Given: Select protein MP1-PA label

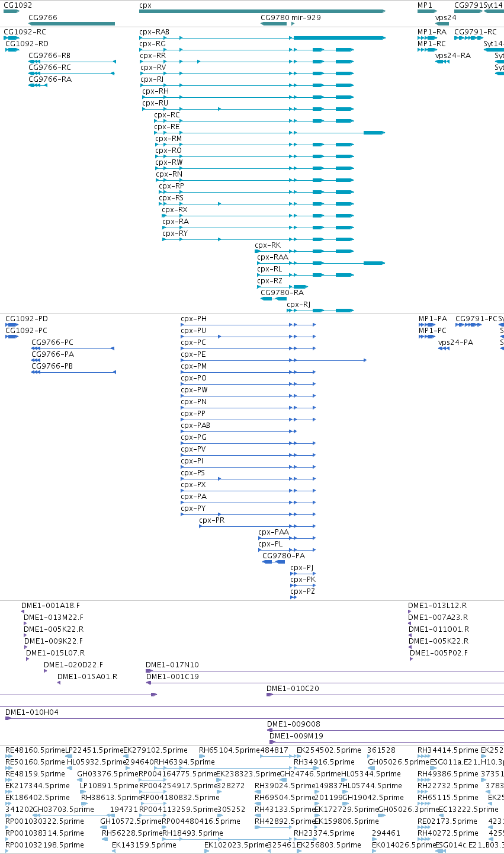Looking at the screenshot, I should click(x=433, y=319).
